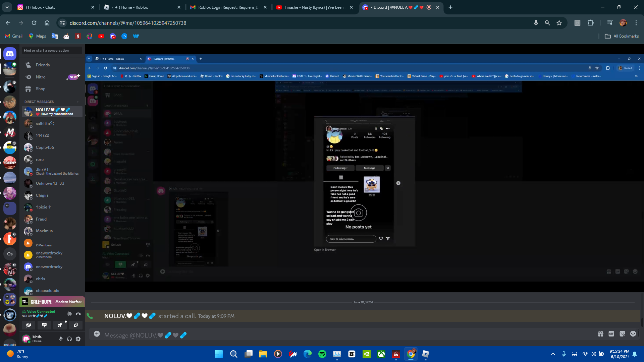Open Friends in Discord sidebar
The width and height of the screenshot is (644, 362).
coord(43,65)
